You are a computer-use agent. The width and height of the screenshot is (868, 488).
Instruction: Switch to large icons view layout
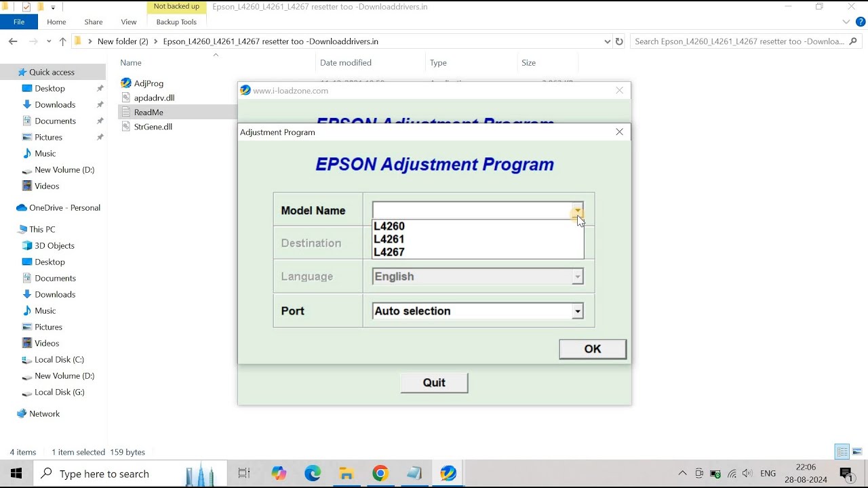click(x=857, y=452)
